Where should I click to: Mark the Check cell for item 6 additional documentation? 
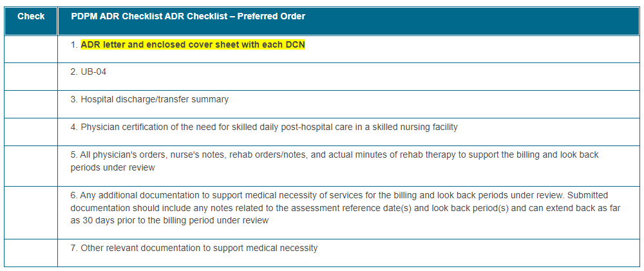(x=31, y=212)
